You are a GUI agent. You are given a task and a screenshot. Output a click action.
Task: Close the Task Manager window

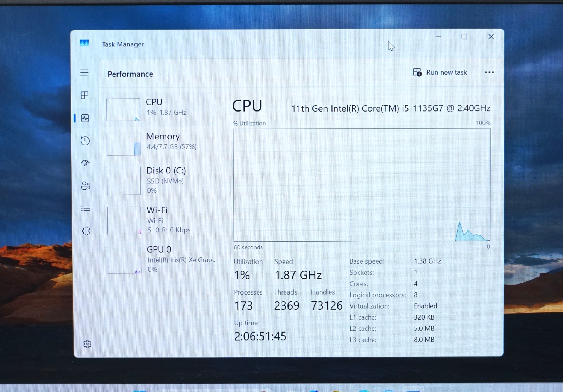[491, 37]
